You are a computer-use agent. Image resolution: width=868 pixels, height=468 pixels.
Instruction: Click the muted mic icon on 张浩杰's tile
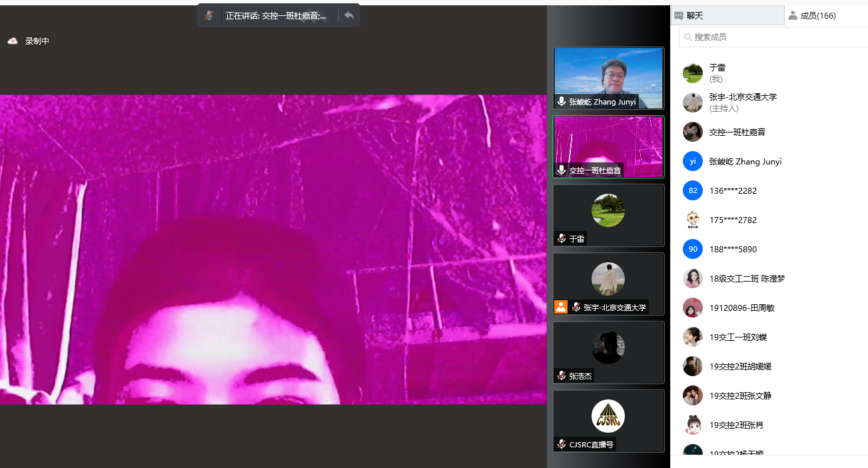(x=562, y=375)
